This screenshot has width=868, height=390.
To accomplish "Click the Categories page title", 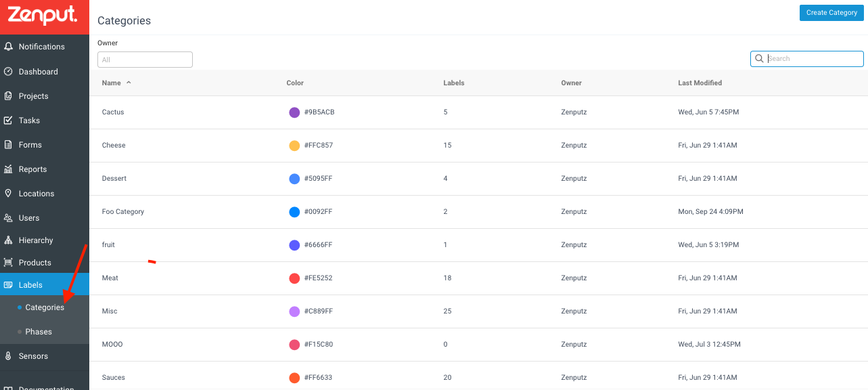I will 124,21.
